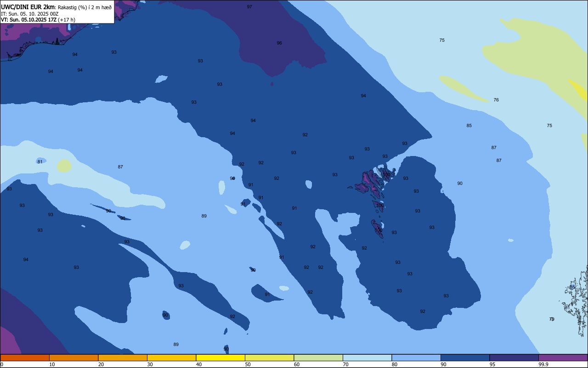Click the 20–30 light orange legend swatch
This screenshot has width=588, height=368.
pos(123,357)
